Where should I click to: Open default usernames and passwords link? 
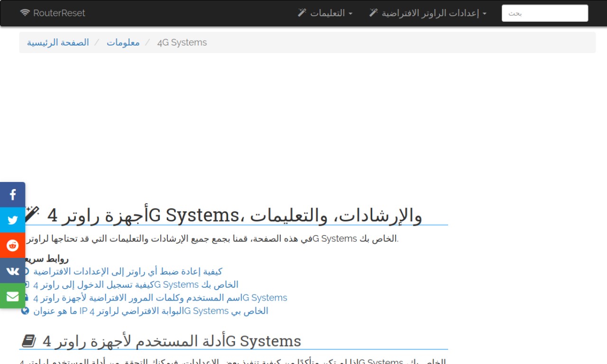click(160, 298)
